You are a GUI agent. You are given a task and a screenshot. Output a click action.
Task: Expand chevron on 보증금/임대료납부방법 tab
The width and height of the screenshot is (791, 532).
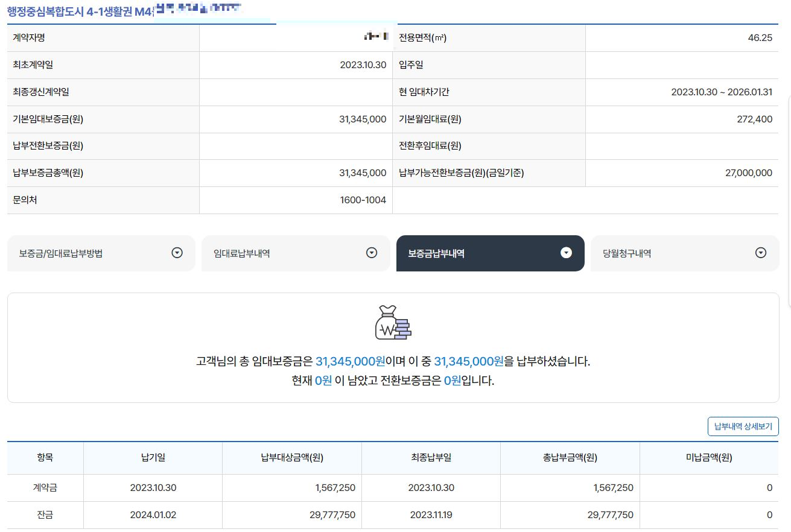177,253
